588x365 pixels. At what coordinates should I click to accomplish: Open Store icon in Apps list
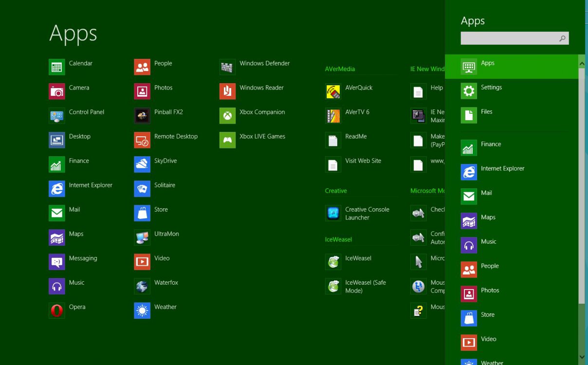point(142,213)
